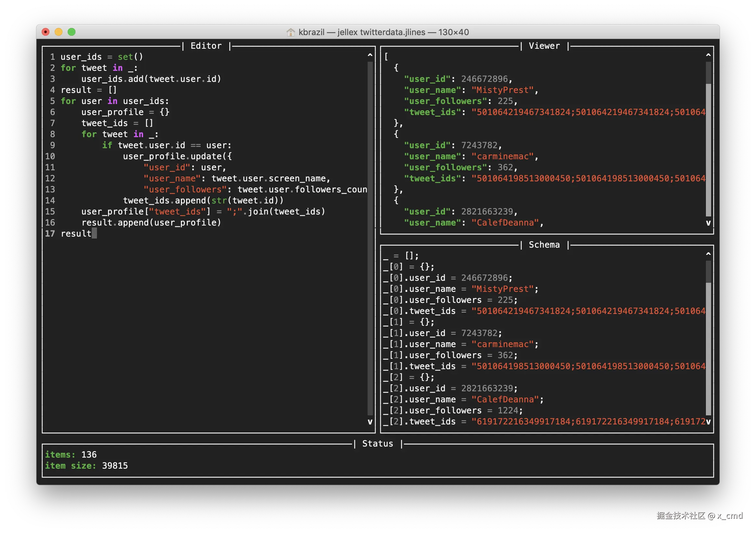This screenshot has height=533, width=756.
Task: Click Viewer "user_followers": 225 line
Action: pos(461,101)
